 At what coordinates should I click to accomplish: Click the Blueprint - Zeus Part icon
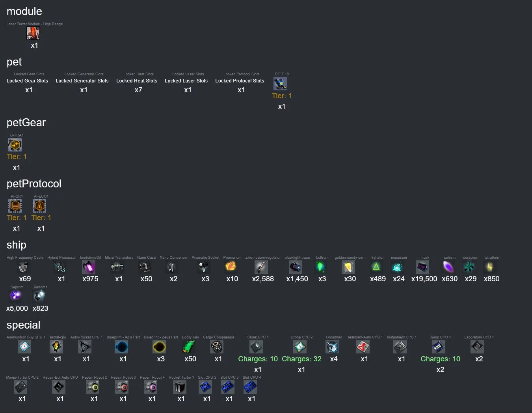tap(159, 347)
